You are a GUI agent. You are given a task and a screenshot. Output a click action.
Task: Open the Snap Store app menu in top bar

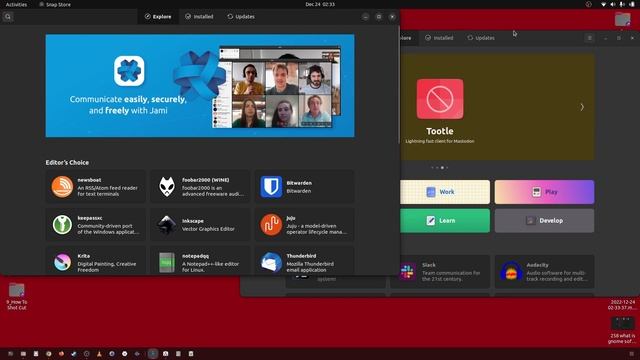click(55, 4)
